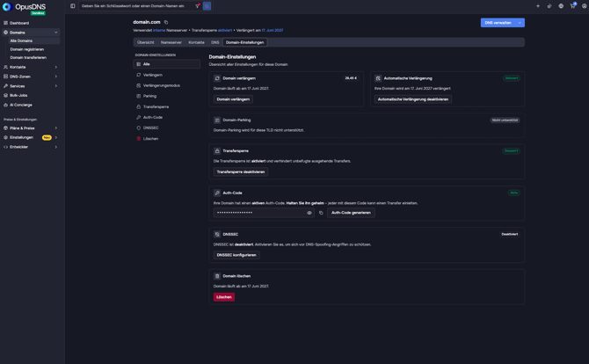Click the globe language icon
The height and width of the screenshot is (364, 589).
pyautogui.click(x=561, y=6)
